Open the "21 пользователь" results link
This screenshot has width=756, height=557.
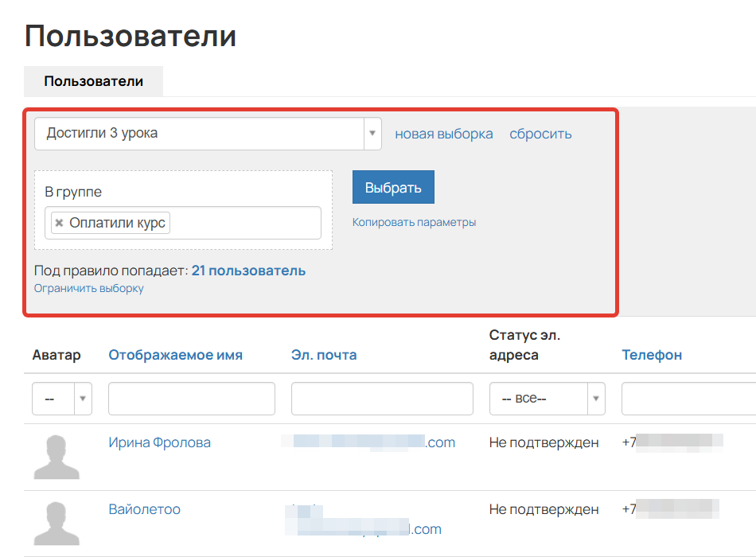(x=248, y=270)
